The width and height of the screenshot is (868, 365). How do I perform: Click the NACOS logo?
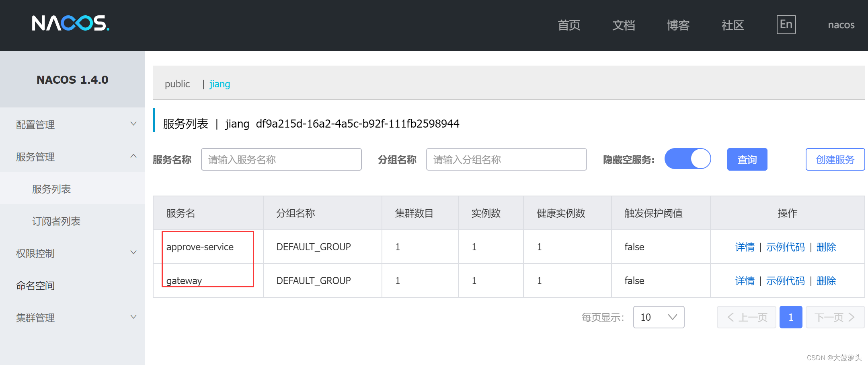tap(70, 23)
